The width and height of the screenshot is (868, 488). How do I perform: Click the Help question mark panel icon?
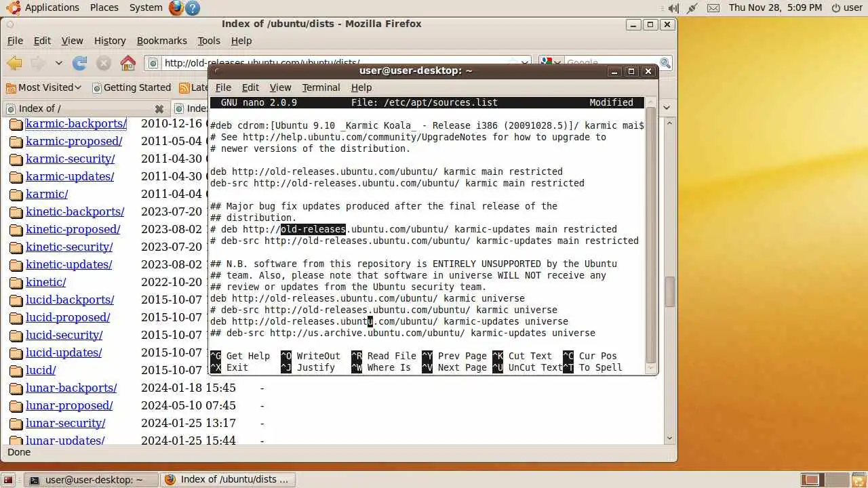pyautogui.click(x=193, y=7)
